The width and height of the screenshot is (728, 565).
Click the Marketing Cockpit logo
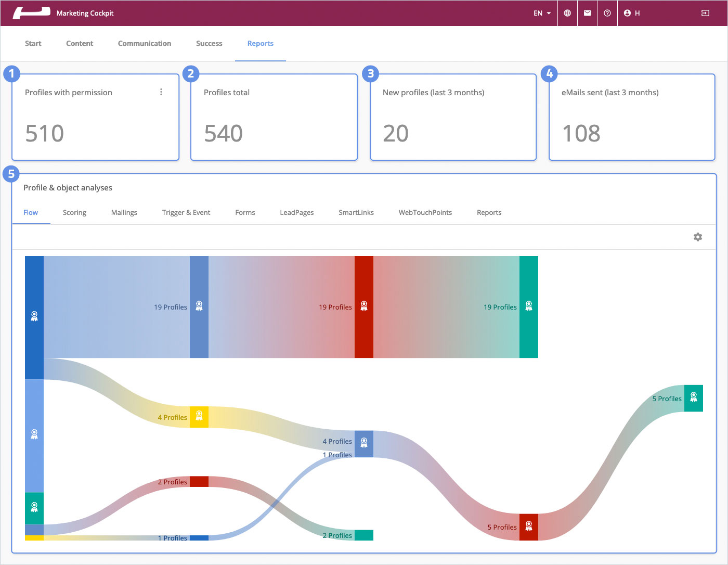coord(31,13)
